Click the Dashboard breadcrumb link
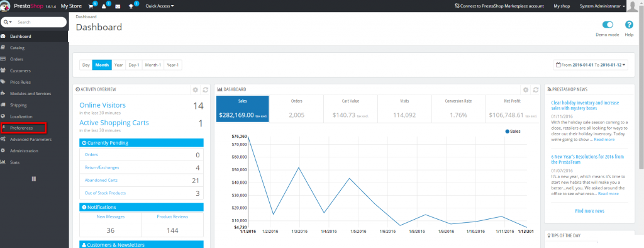 point(86,17)
